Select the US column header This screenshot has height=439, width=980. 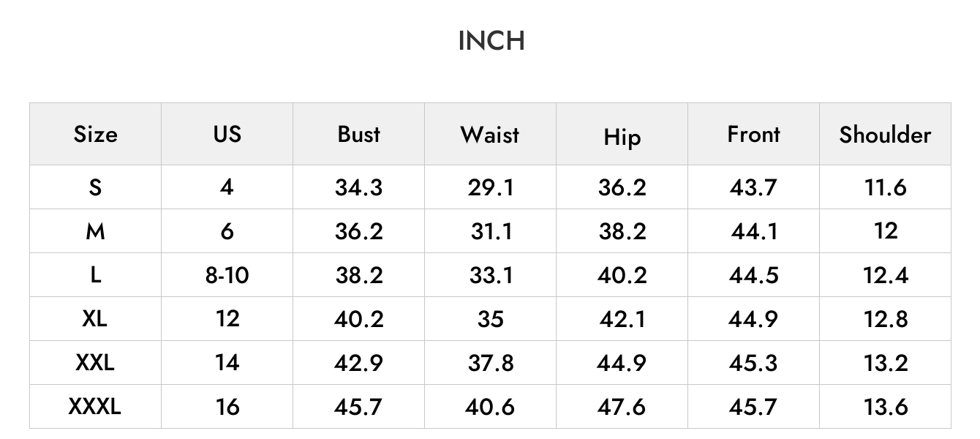coord(227,134)
